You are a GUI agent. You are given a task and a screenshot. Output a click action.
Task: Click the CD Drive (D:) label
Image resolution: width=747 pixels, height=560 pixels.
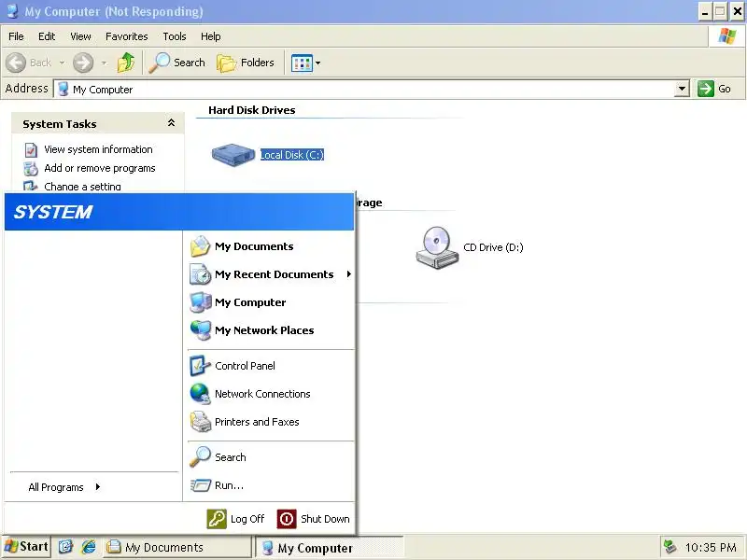493,247
